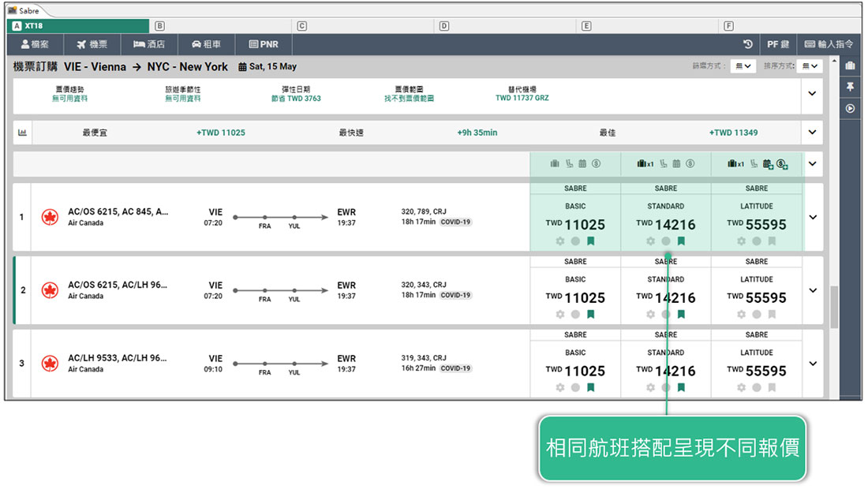Open the 篩選方式 filter dropdown

coord(743,66)
